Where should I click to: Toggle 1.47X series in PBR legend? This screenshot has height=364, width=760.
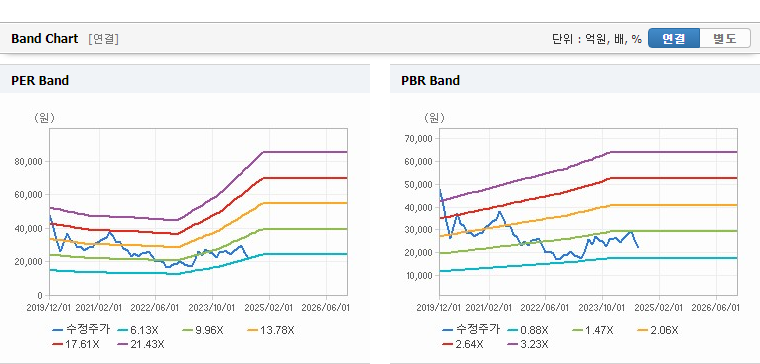593,330
